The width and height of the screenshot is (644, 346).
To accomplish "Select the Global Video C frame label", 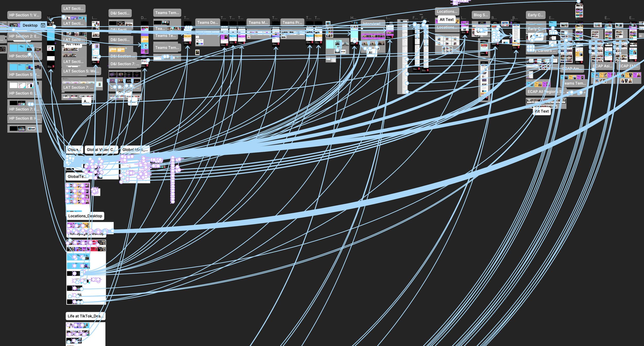I will click(x=101, y=149).
